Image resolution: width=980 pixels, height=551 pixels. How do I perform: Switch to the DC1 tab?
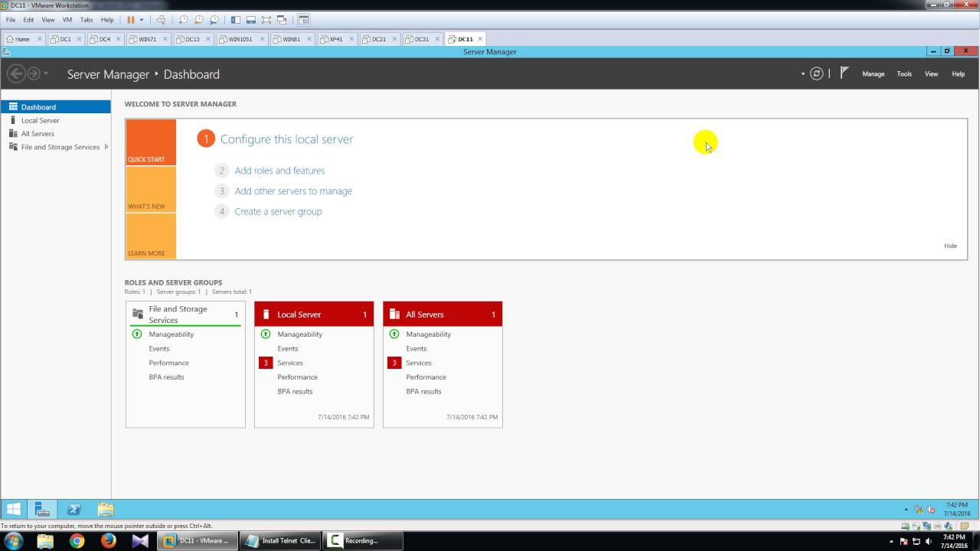(64, 39)
